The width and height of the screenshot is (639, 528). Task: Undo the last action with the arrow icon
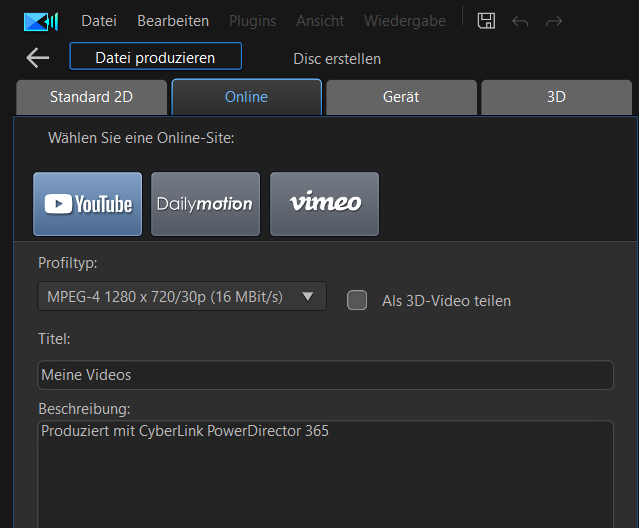tap(520, 21)
